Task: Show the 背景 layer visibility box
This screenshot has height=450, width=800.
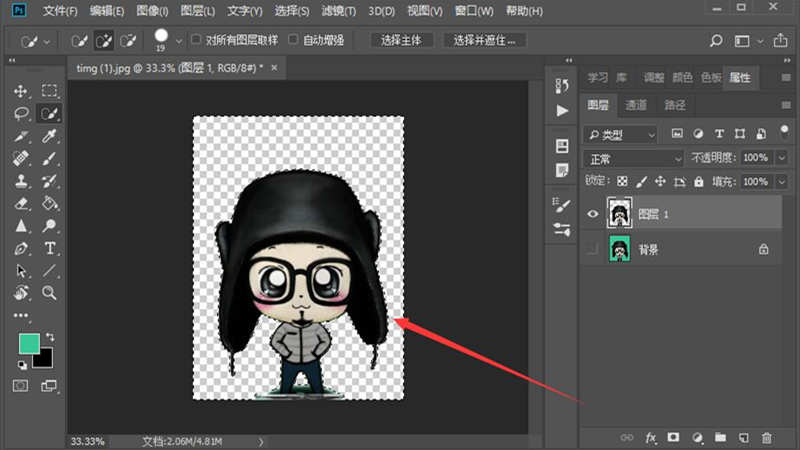Action: coord(592,249)
